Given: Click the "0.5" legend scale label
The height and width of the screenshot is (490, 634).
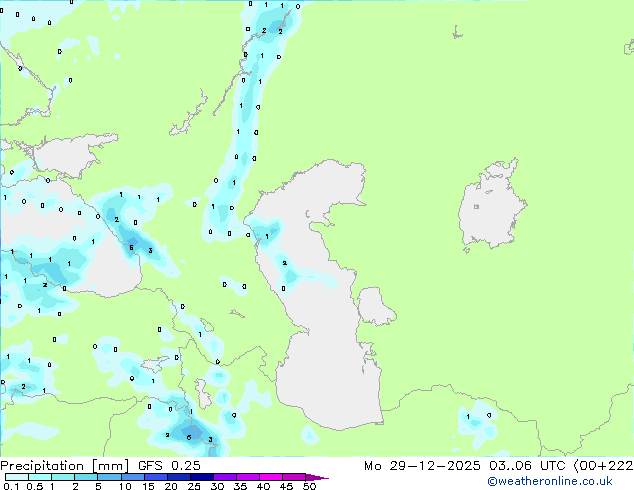Looking at the screenshot, I should point(35,486).
